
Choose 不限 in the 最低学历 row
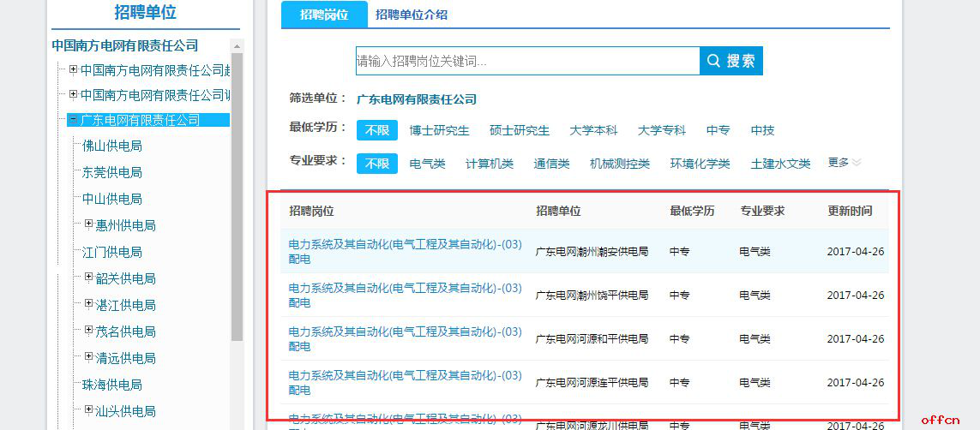coord(376,130)
